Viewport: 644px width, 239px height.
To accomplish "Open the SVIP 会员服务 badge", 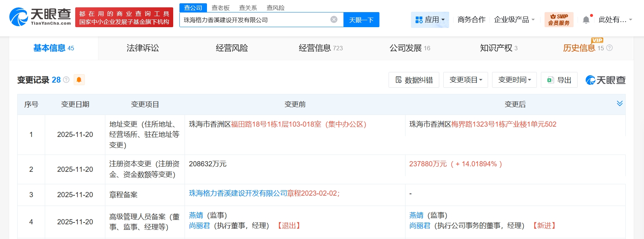I will pos(559,20).
